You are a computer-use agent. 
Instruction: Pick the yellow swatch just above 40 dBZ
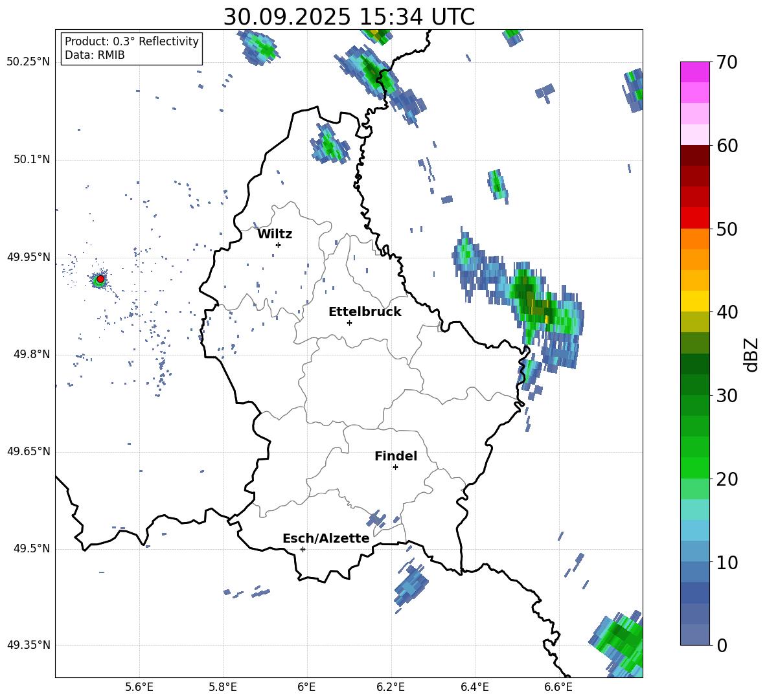coord(695,301)
